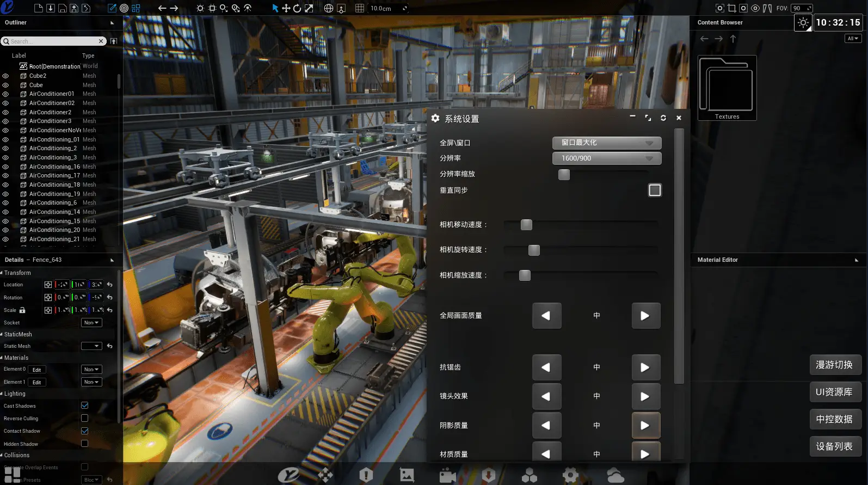The height and width of the screenshot is (485, 868).
Task: Click the globe coordinate-space icon
Action: coord(329,8)
